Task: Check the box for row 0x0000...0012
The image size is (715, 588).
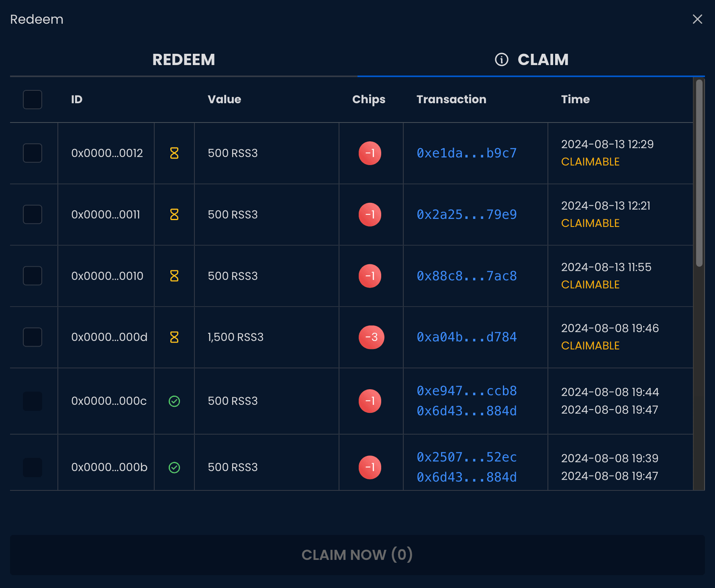Action: (33, 153)
